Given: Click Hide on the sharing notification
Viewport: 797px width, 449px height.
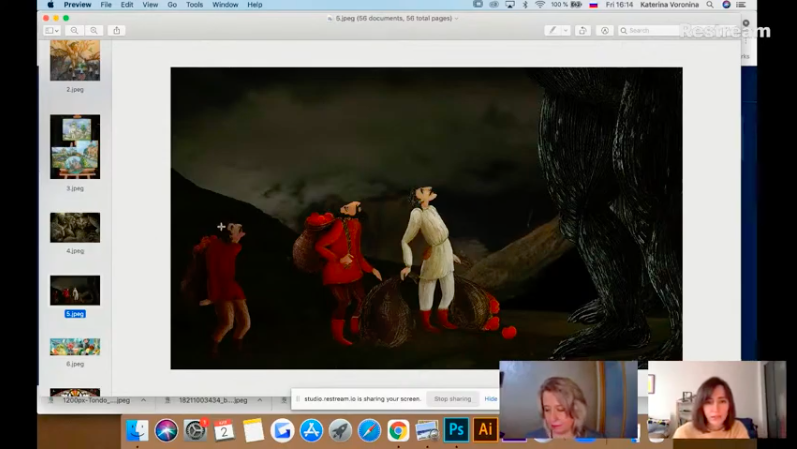Looking at the screenshot, I should point(490,399).
